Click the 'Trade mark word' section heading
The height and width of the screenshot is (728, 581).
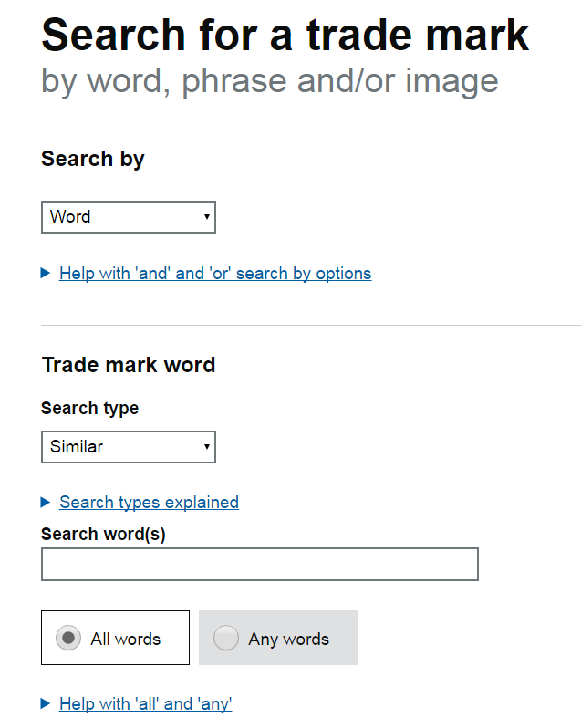point(129,365)
